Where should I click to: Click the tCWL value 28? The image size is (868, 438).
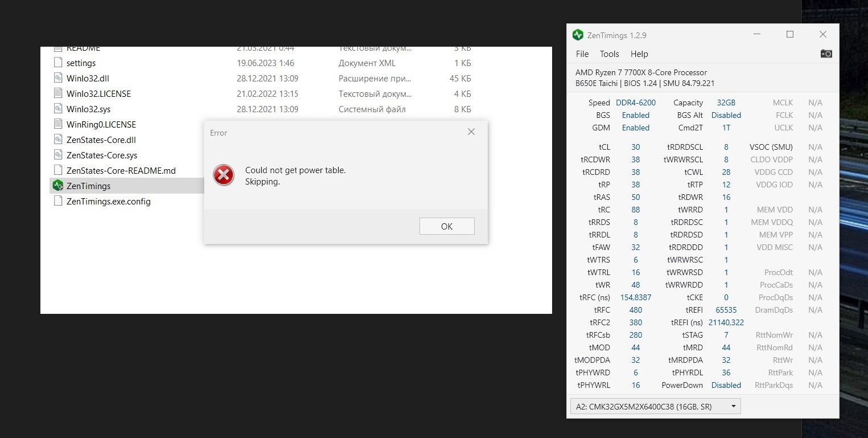726,172
